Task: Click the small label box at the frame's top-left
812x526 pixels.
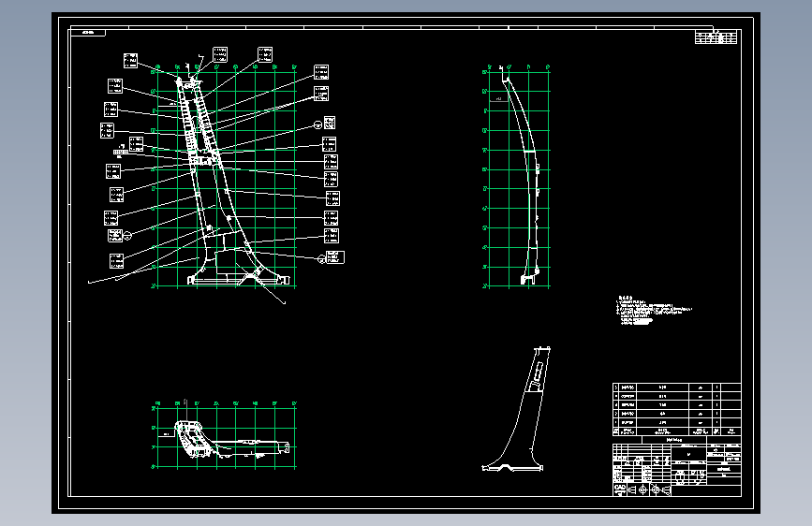Action: [88, 33]
